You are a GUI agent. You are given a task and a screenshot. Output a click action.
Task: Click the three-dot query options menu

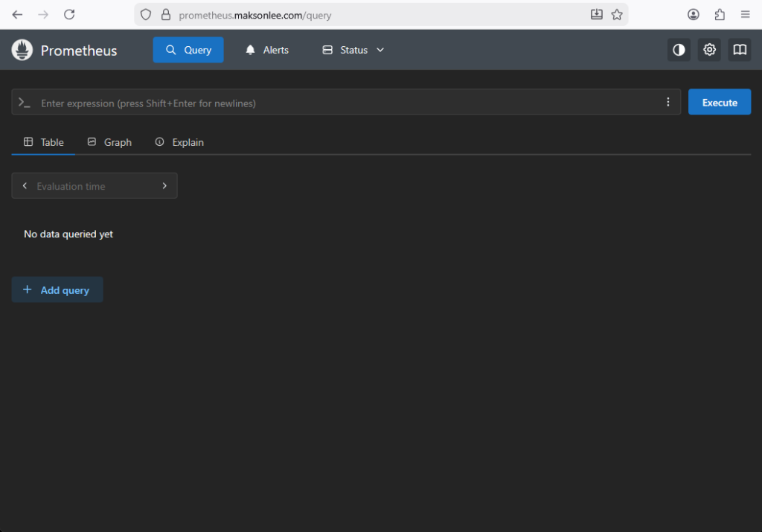[x=667, y=102]
